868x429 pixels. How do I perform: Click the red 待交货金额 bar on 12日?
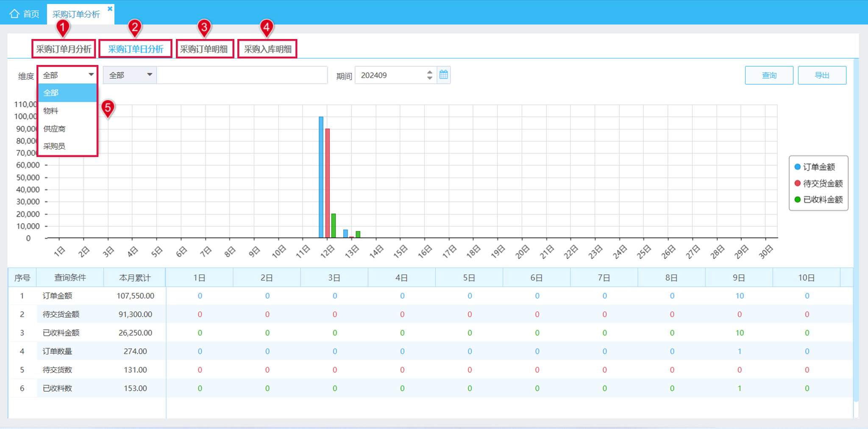click(x=328, y=183)
